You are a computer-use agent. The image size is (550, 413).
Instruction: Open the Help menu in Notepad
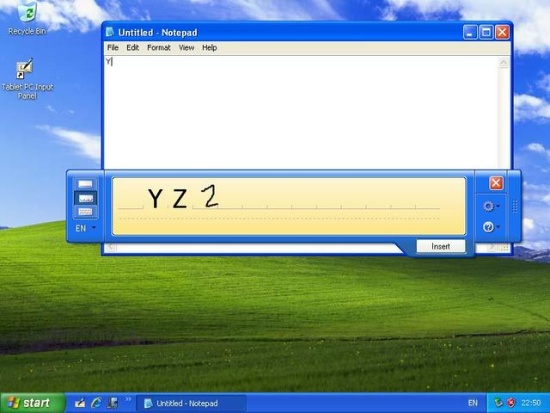pos(209,47)
